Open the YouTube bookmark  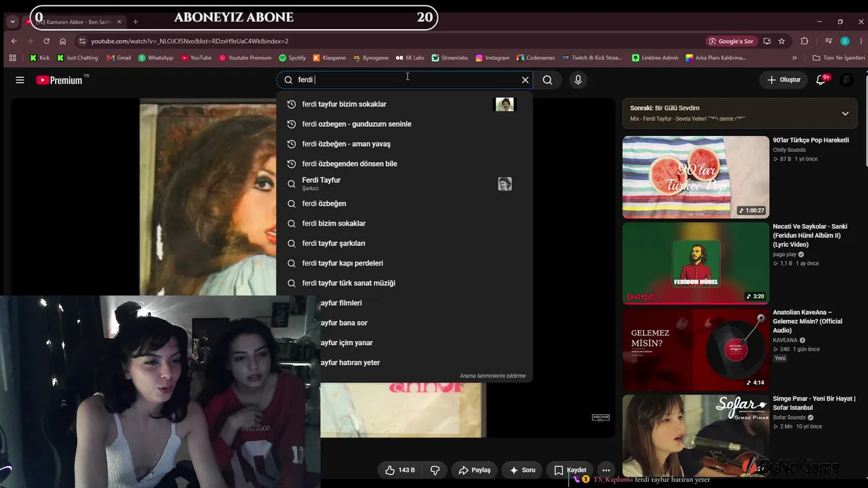(196, 58)
